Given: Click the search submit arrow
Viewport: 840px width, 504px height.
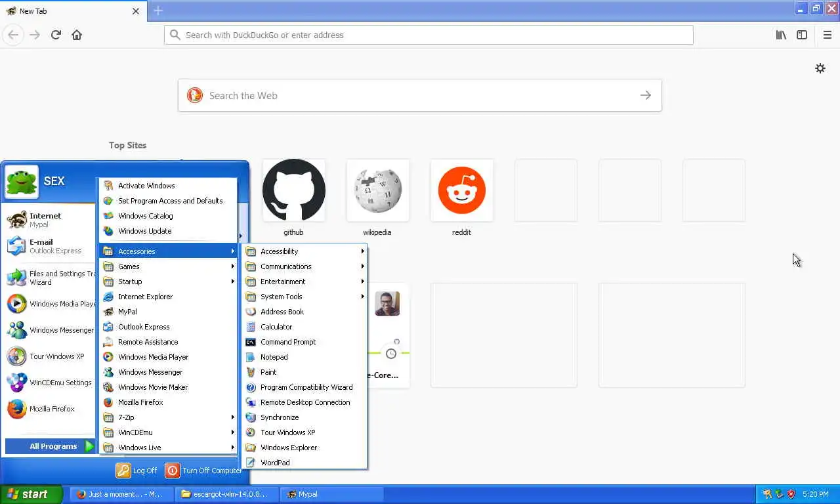Looking at the screenshot, I should (646, 96).
